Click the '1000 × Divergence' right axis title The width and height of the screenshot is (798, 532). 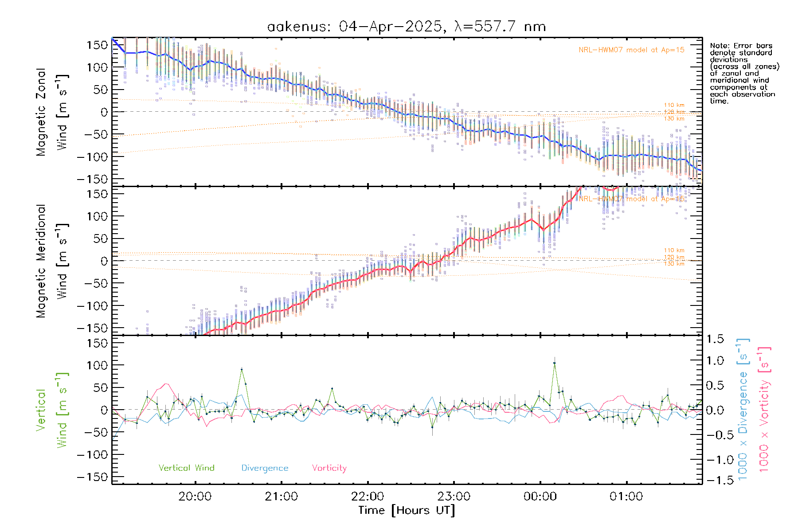pyautogui.click(x=743, y=409)
